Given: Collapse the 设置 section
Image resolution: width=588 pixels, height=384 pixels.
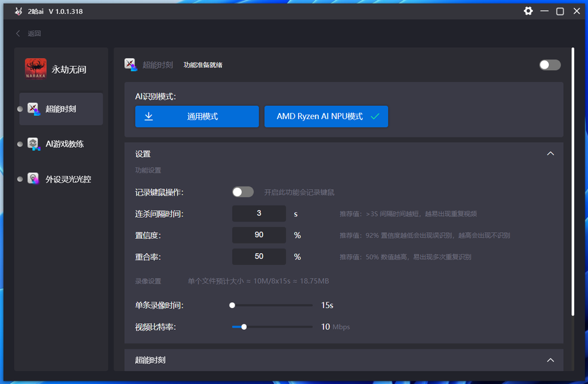Looking at the screenshot, I should coord(550,154).
